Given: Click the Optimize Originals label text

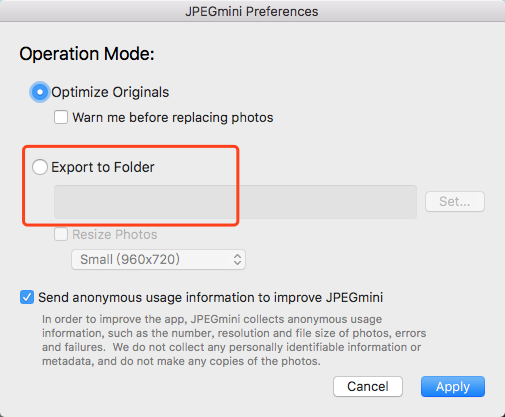Looking at the screenshot, I should [x=110, y=92].
